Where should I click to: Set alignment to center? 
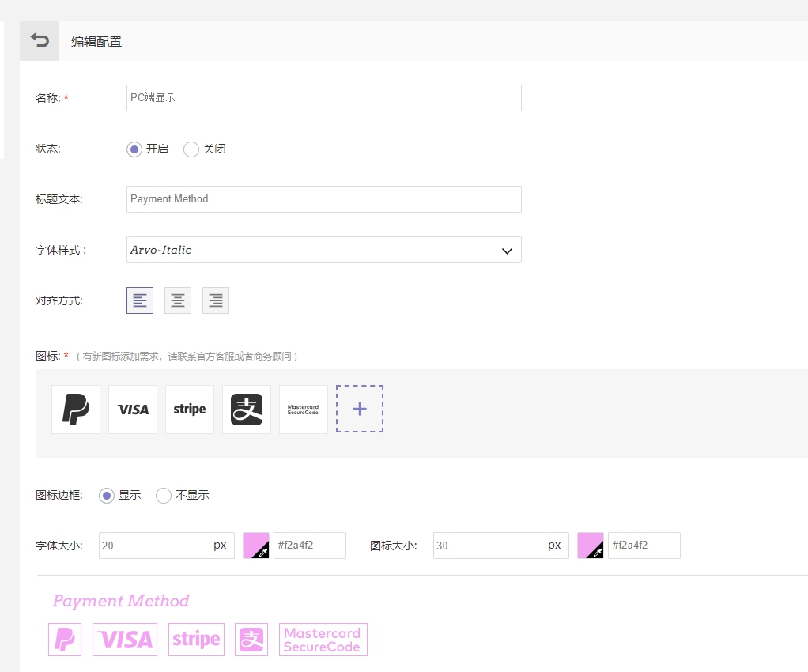click(178, 300)
